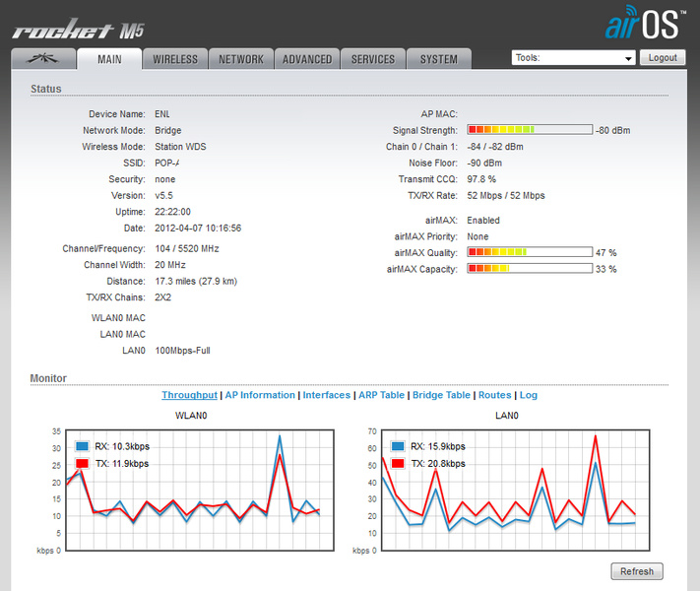700x591 pixels.
Task: Select the 'Bridge' network mode value
Action: [x=167, y=130]
